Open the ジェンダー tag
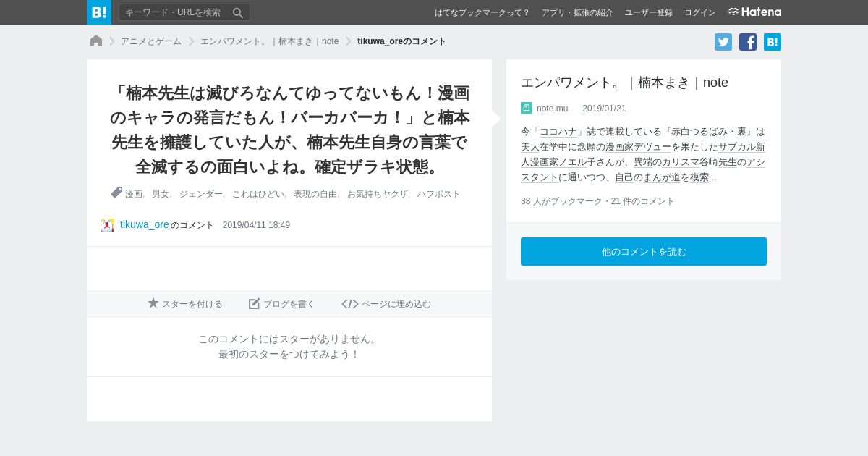868x456 pixels. click(x=201, y=194)
